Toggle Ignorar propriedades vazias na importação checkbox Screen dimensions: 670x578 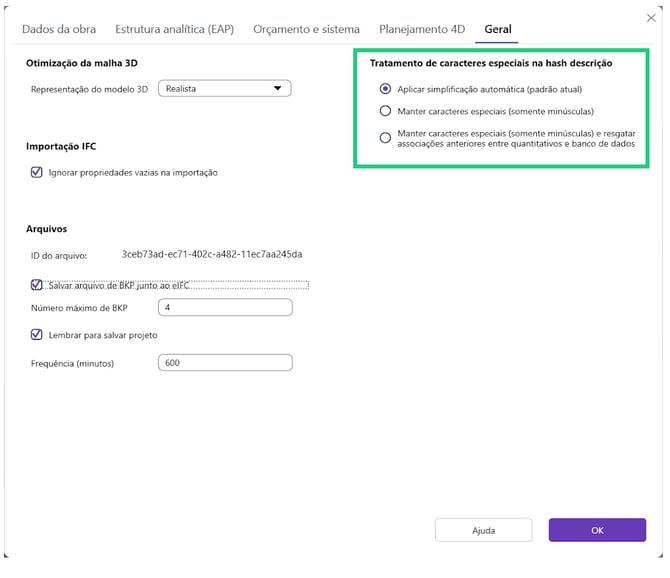[x=37, y=172]
